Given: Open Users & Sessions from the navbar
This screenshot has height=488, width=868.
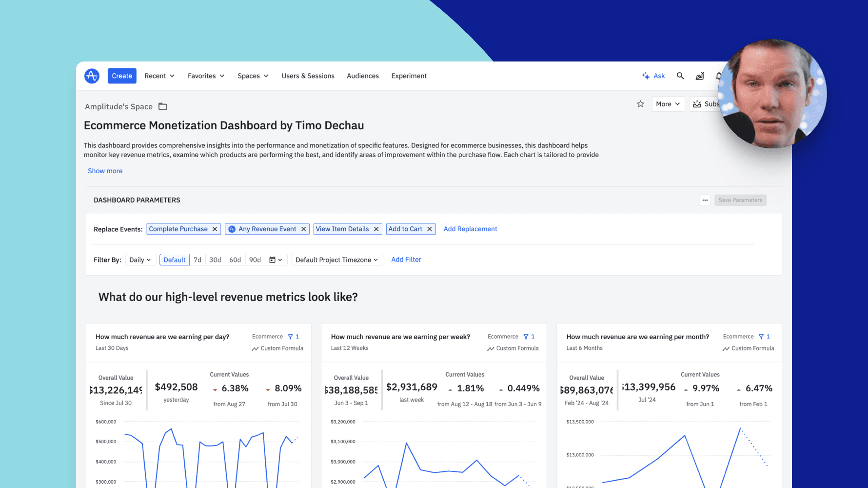Looking at the screenshot, I should coord(308,76).
